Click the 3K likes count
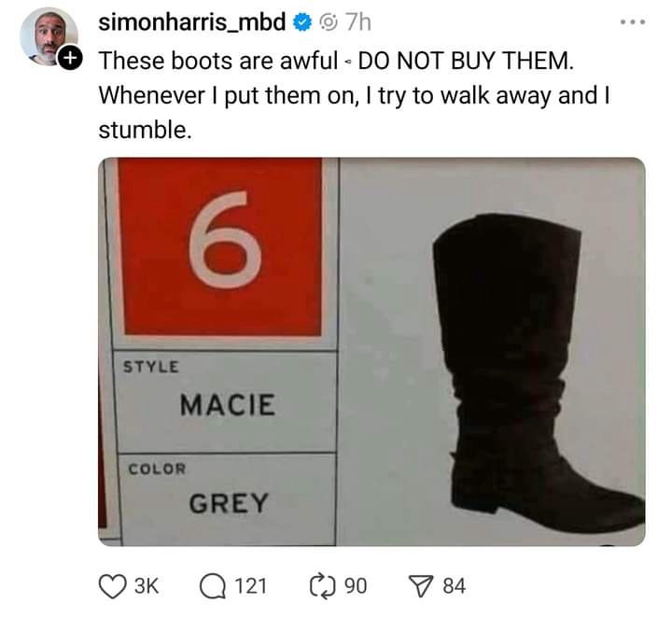Viewport: 672px width, 617px height. click(147, 586)
